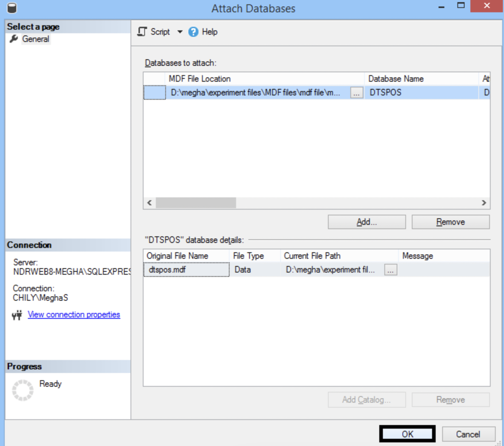Click the horizontal scrollbar thumb

[x=196, y=203]
